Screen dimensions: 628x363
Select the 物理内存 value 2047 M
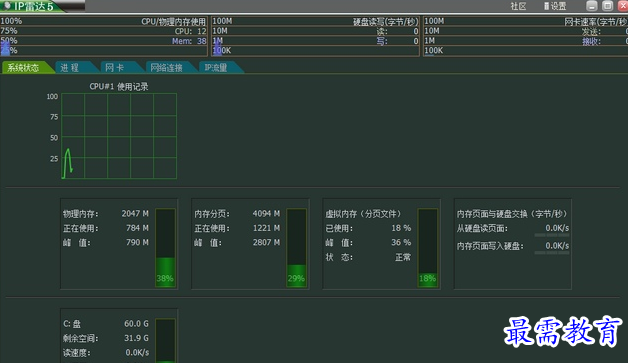135,214
